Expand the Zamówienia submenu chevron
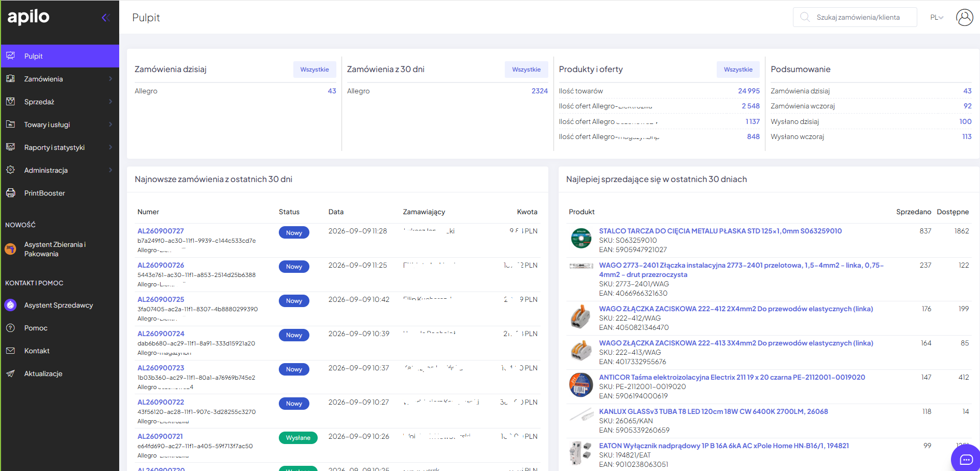 [x=110, y=79]
